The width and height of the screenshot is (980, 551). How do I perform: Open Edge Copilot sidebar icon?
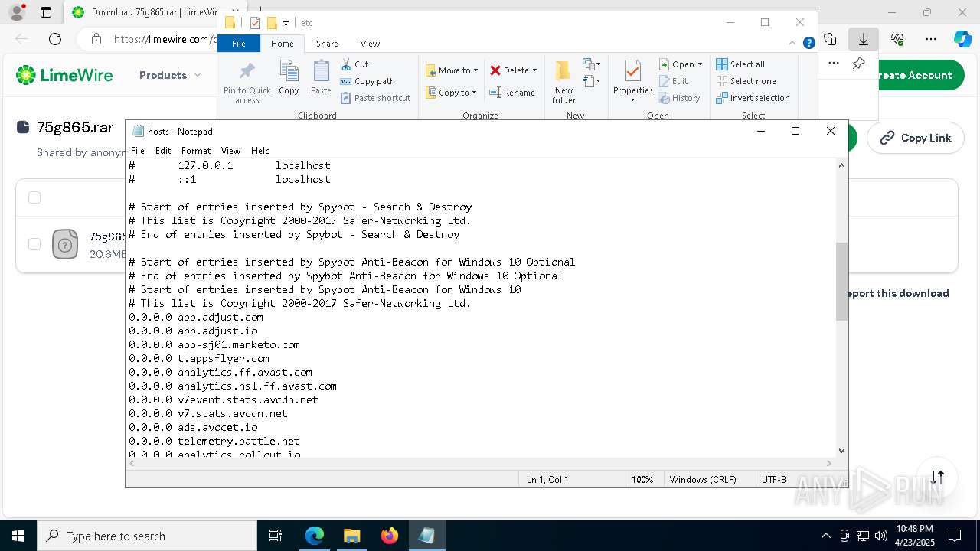click(962, 39)
